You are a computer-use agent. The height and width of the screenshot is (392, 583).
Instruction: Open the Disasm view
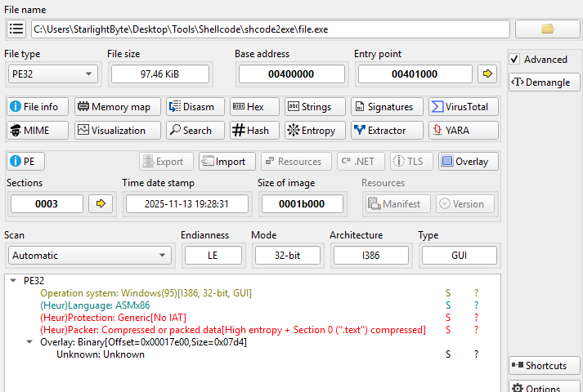[191, 106]
